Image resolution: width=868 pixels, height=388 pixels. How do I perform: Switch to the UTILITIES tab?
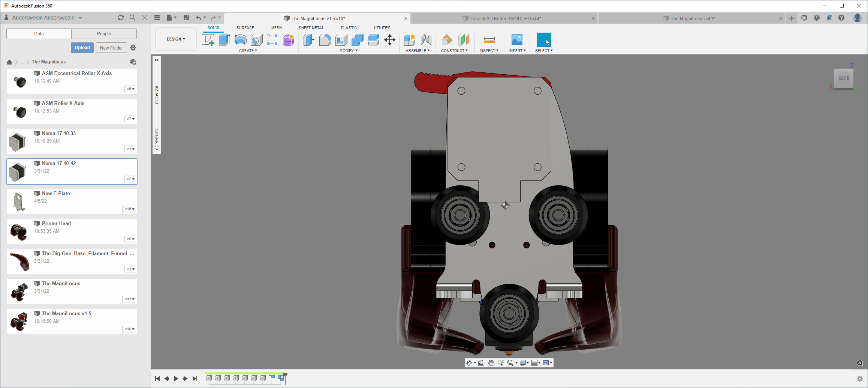[382, 28]
